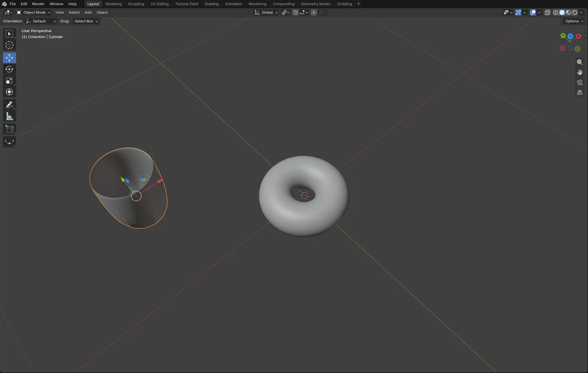Image resolution: width=588 pixels, height=373 pixels.
Task: Open the Render menu
Action: coord(38,4)
